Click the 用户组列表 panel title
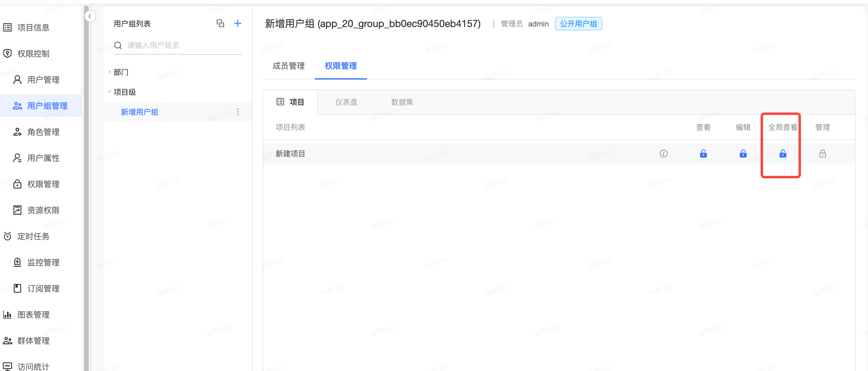 click(132, 24)
